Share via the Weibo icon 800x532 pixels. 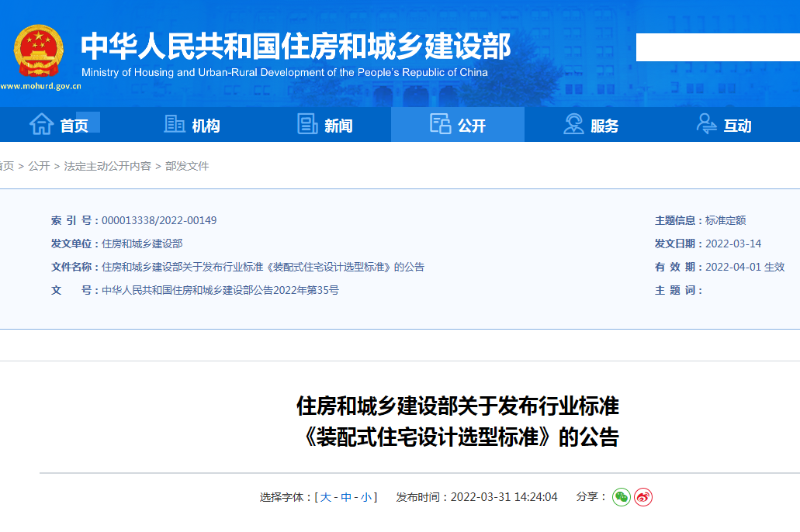pyautogui.click(x=643, y=497)
